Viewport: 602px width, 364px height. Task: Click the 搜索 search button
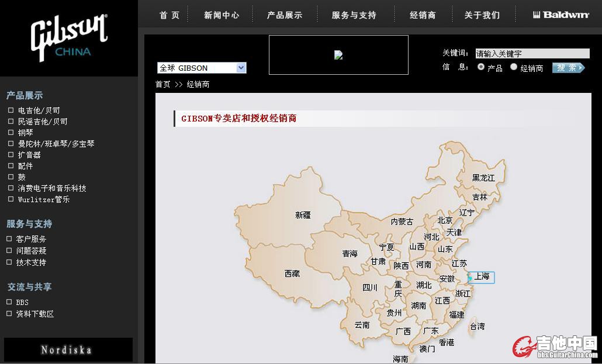point(568,68)
